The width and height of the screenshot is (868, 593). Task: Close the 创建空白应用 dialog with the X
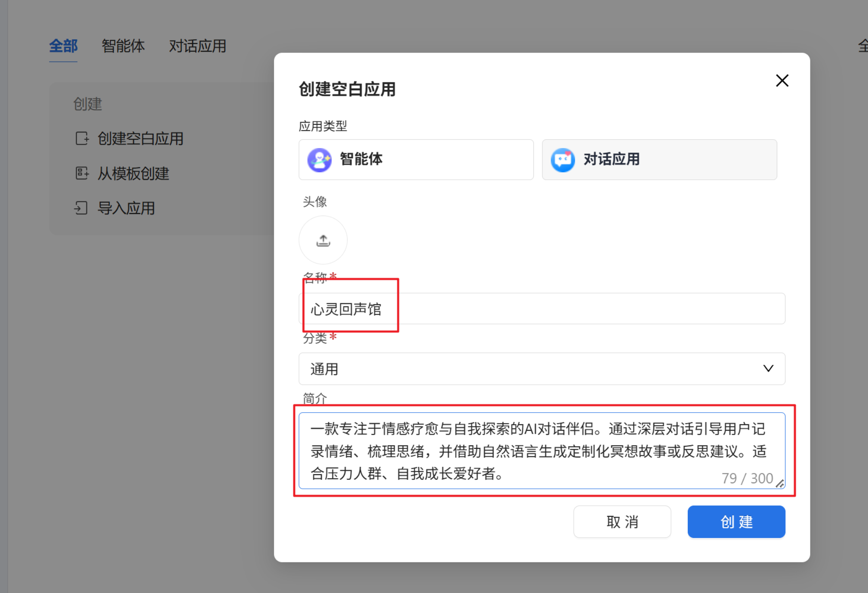pos(782,81)
